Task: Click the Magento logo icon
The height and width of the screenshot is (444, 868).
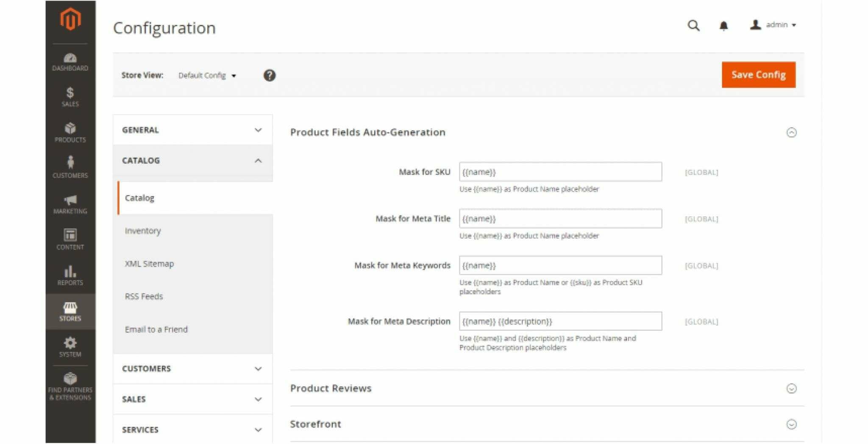Action: [x=70, y=19]
